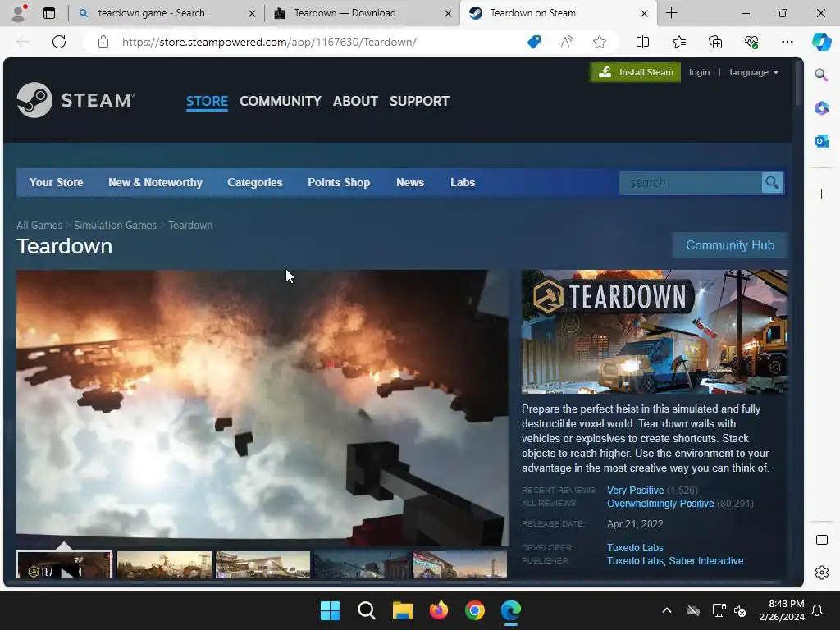The image size is (840, 630).
Task: Open STORE in Steam header
Action: [x=207, y=101]
